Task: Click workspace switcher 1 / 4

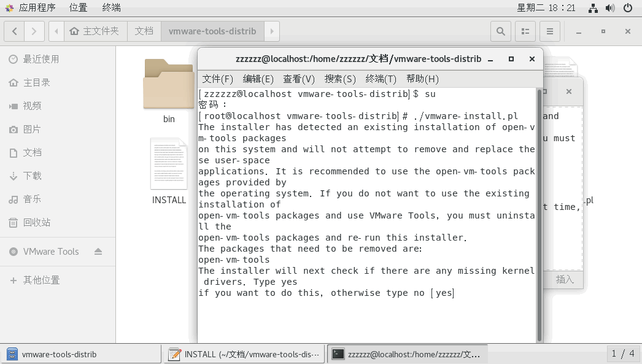Action: (x=623, y=354)
